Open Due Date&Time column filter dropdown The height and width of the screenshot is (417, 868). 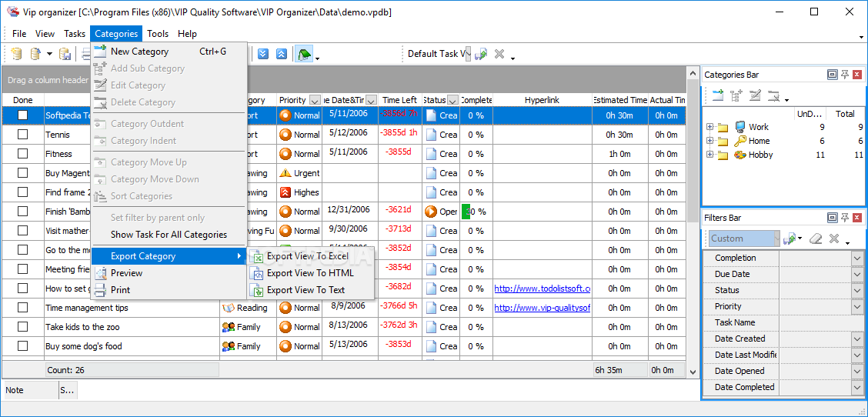pos(372,100)
